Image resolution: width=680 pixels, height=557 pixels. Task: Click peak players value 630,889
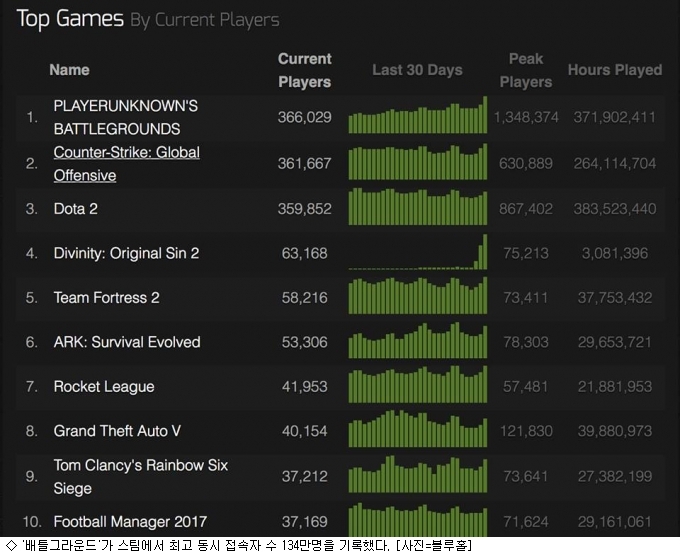point(526,164)
